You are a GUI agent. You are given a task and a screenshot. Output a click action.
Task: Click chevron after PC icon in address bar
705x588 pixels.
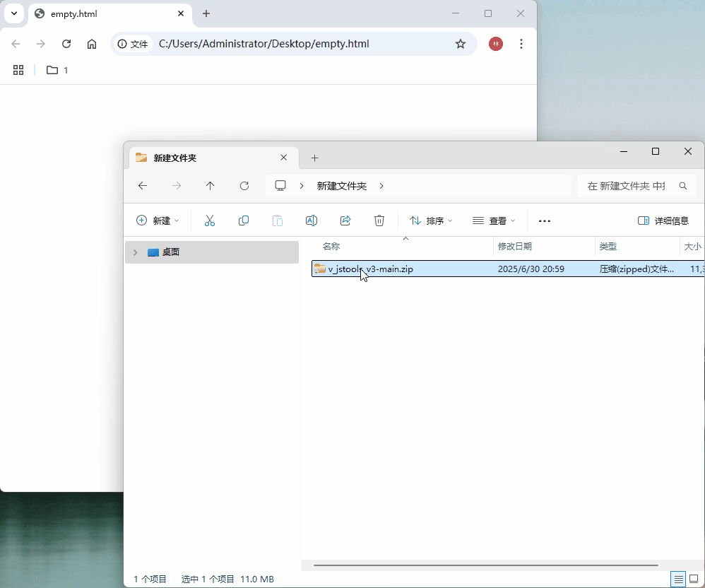[302, 186]
